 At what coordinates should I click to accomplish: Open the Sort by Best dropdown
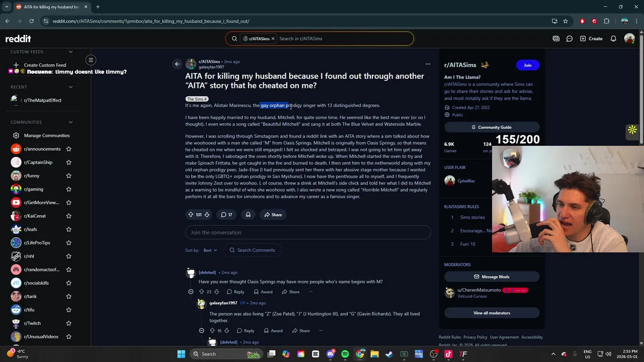(x=210, y=250)
